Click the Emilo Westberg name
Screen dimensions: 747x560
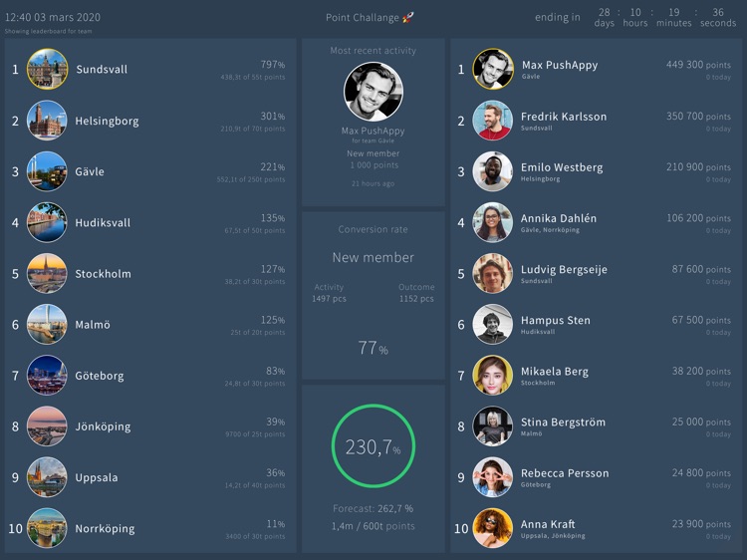(x=562, y=167)
